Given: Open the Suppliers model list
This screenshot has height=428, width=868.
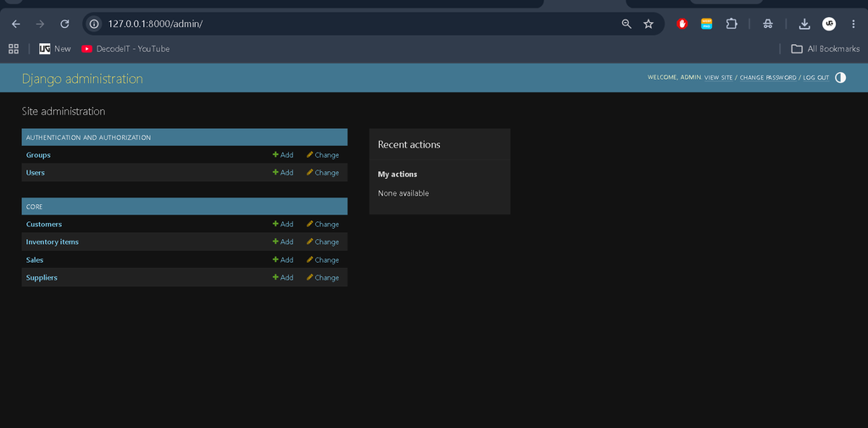Looking at the screenshot, I should (x=42, y=277).
